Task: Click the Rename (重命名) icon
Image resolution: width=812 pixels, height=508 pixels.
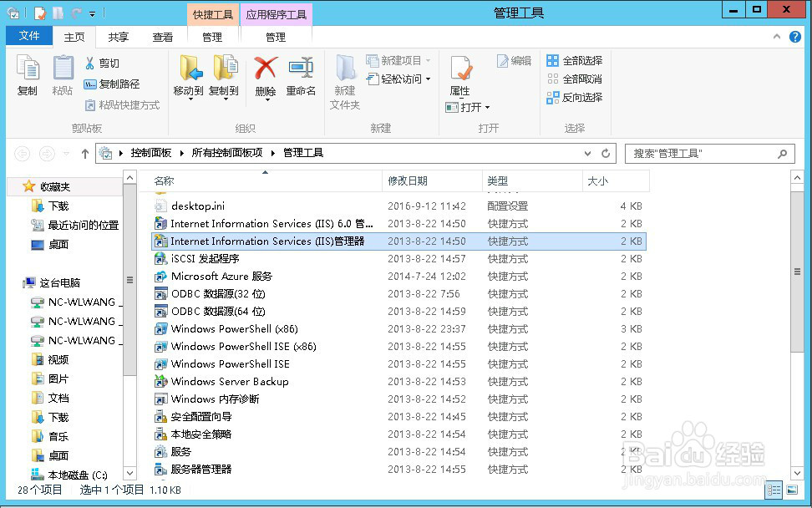Action: click(301, 69)
